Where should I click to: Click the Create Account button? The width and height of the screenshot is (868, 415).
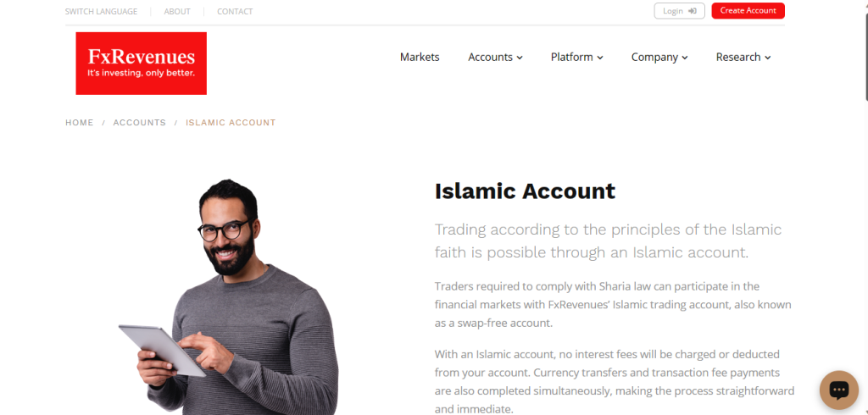(748, 11)
